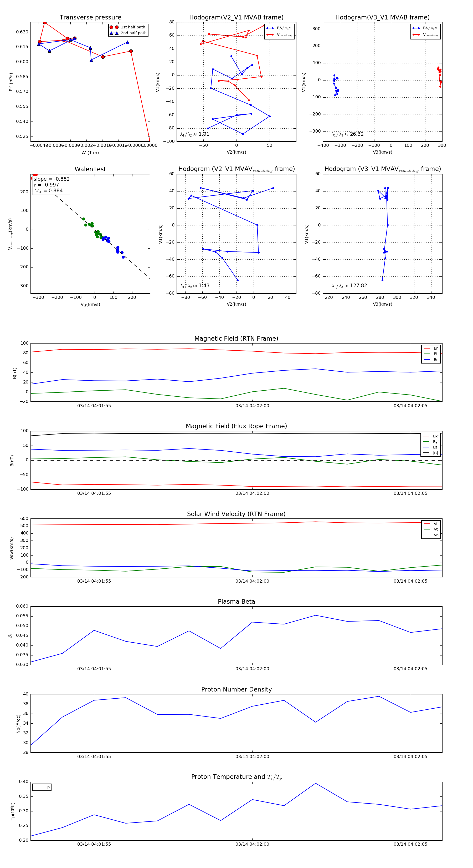This screenshot has width=473, height=868.
Task: Click the 'Pt' (nPa)' y-axis label
Action: coord(11,82)
